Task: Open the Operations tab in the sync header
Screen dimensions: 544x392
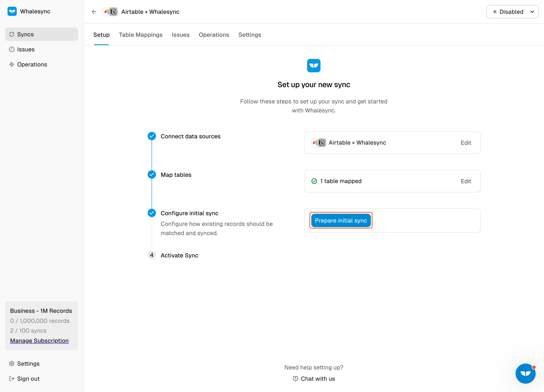Action: (214, 35)
